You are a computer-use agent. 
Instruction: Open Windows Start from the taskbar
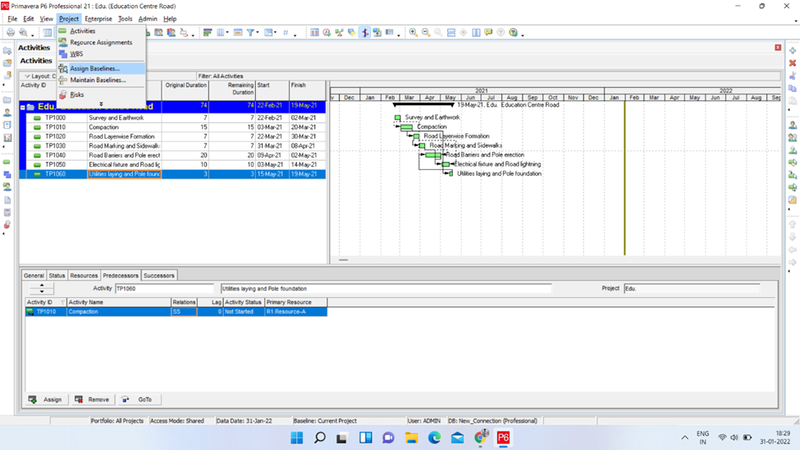coord(296,438)
